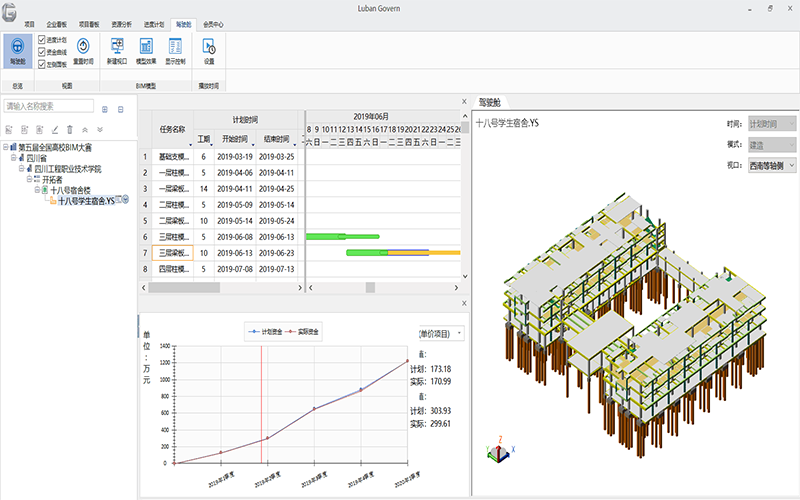The height and width of the screenshot is (500, 800).
Task: Click the 驾驶舱 cockpit steering-wheel icon in ribbon
Action: [x=17, y=46]
